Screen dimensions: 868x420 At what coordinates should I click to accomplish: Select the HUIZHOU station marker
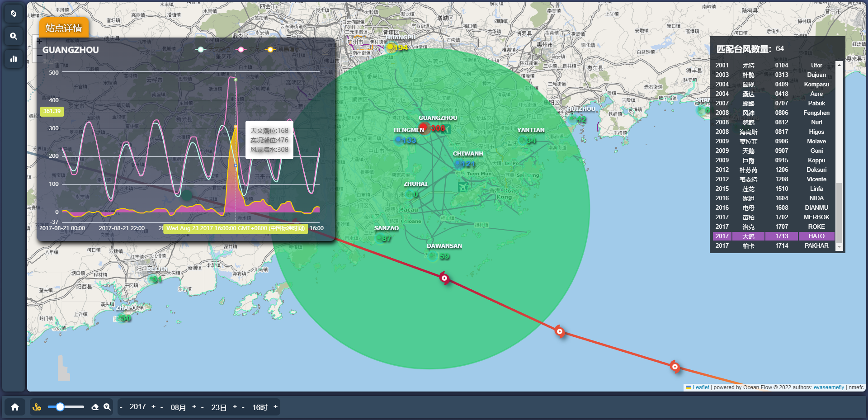pos(573,119)
